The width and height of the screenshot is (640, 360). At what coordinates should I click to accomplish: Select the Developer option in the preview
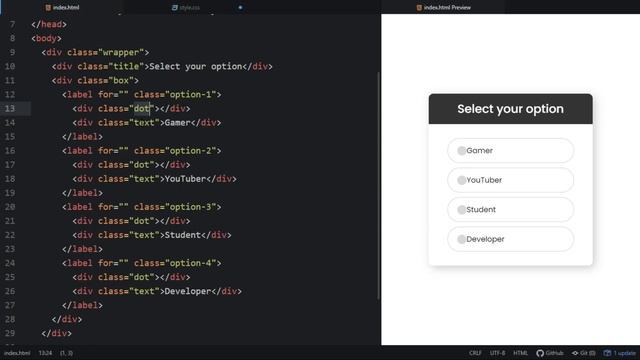[x=511, y=239]
